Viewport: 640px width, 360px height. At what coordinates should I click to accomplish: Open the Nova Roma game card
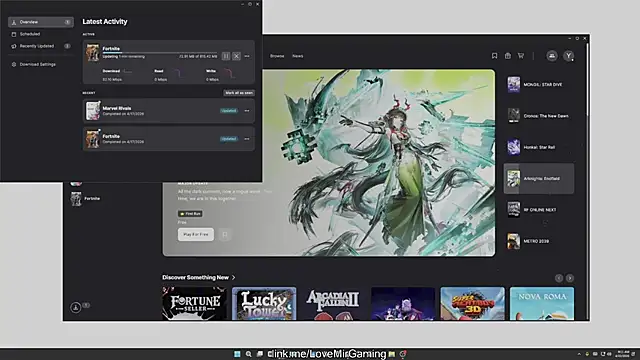pyautogui.click(x=542, y=304)
